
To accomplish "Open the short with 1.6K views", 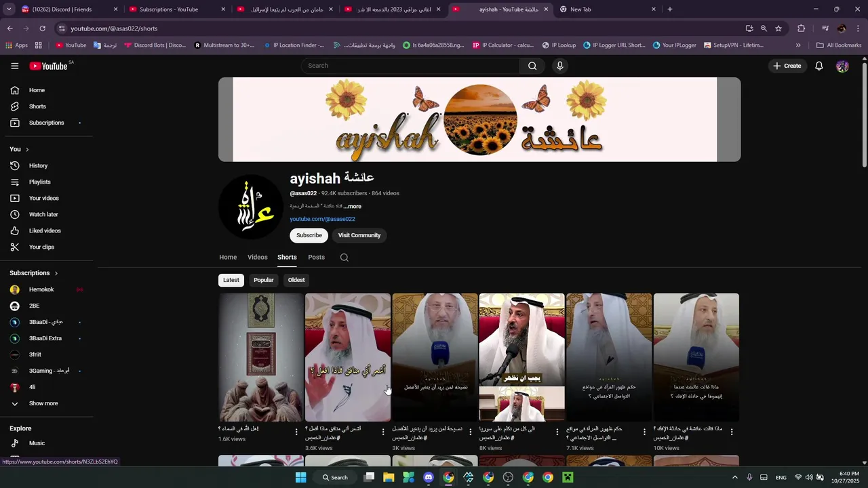I will (261, 357).
